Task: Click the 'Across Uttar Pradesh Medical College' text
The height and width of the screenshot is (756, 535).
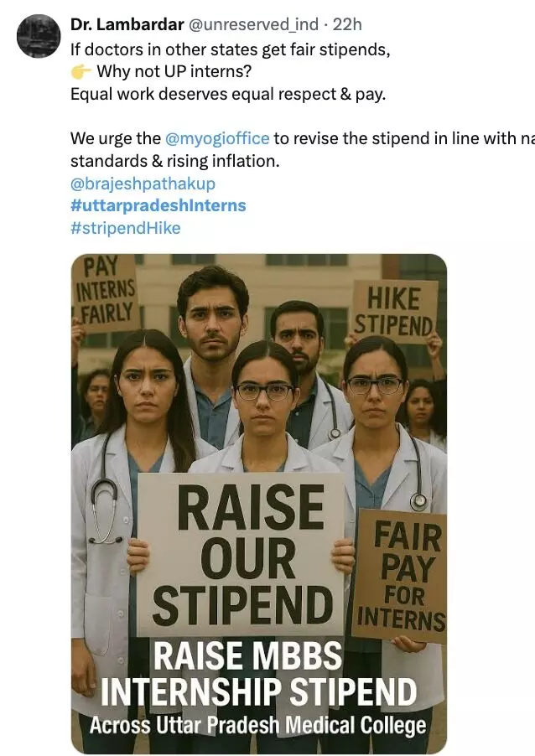Action: tap(257, 726)
